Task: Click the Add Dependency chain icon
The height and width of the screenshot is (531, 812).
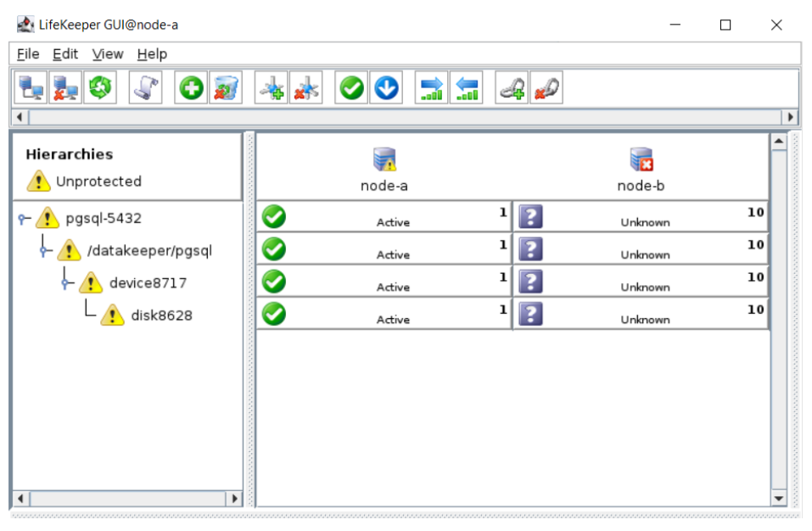Action: click(x=512, y=87)
